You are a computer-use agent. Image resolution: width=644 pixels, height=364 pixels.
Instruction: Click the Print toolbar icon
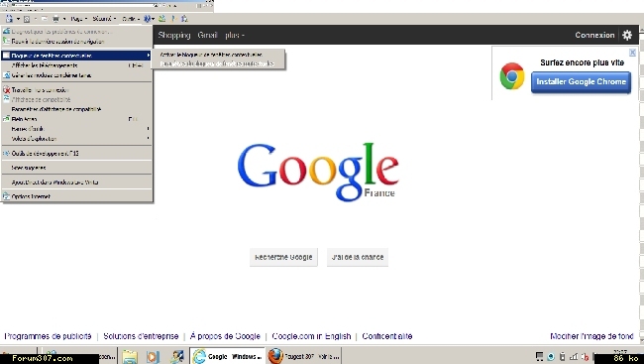point(56,19)
